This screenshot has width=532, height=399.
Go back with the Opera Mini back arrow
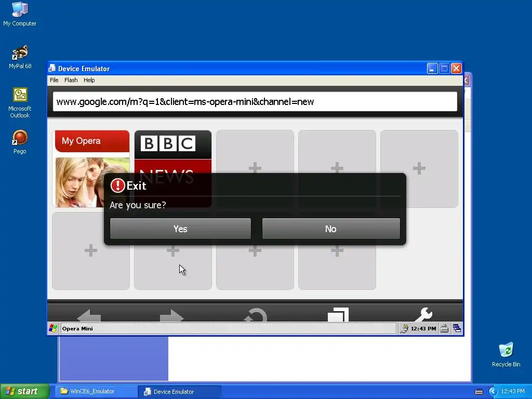[89, 315]
